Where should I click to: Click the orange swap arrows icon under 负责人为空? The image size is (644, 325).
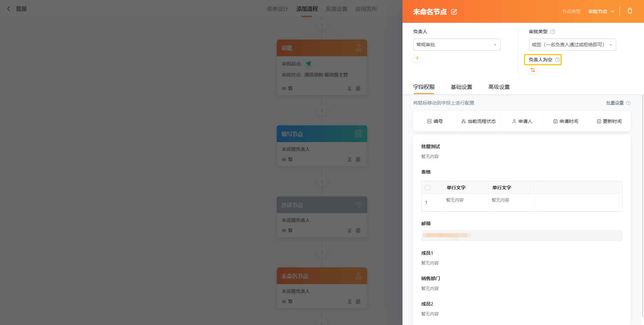coord(533,70)
